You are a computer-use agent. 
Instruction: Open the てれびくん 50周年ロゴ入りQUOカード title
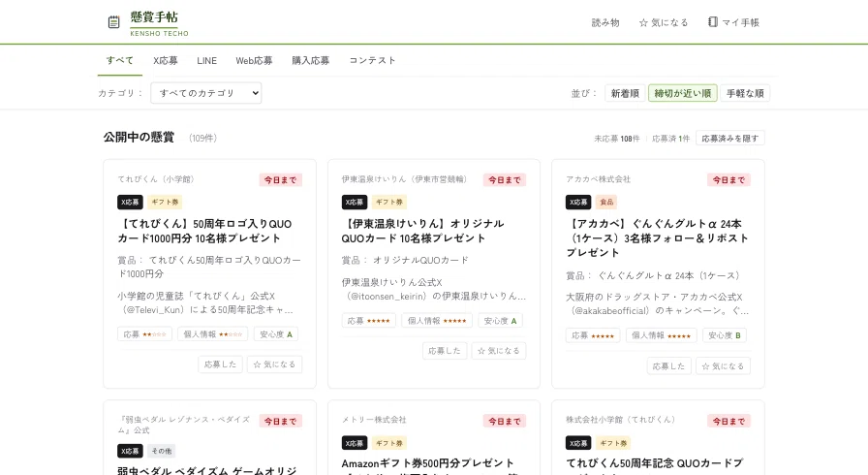[x=204, y=231]
